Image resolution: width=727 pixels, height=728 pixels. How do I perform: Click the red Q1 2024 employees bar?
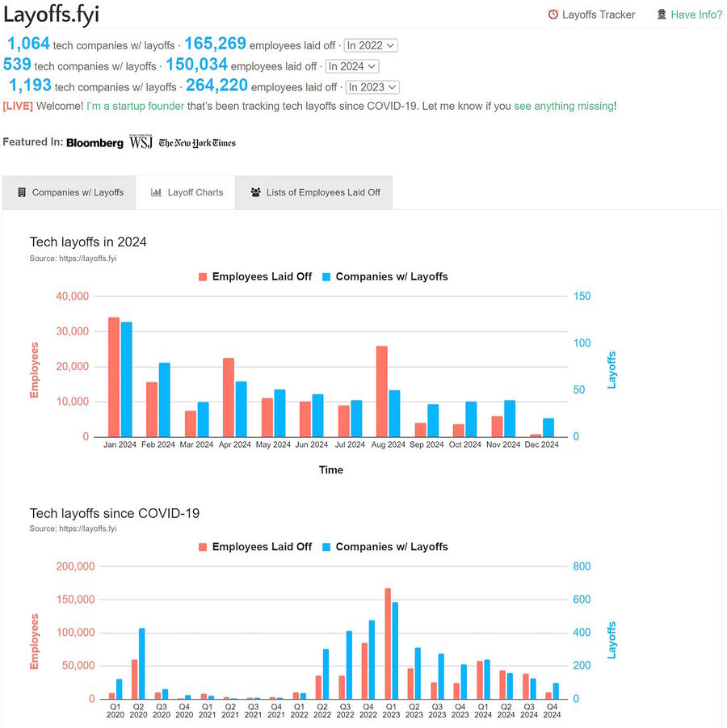tap(480, 680)
